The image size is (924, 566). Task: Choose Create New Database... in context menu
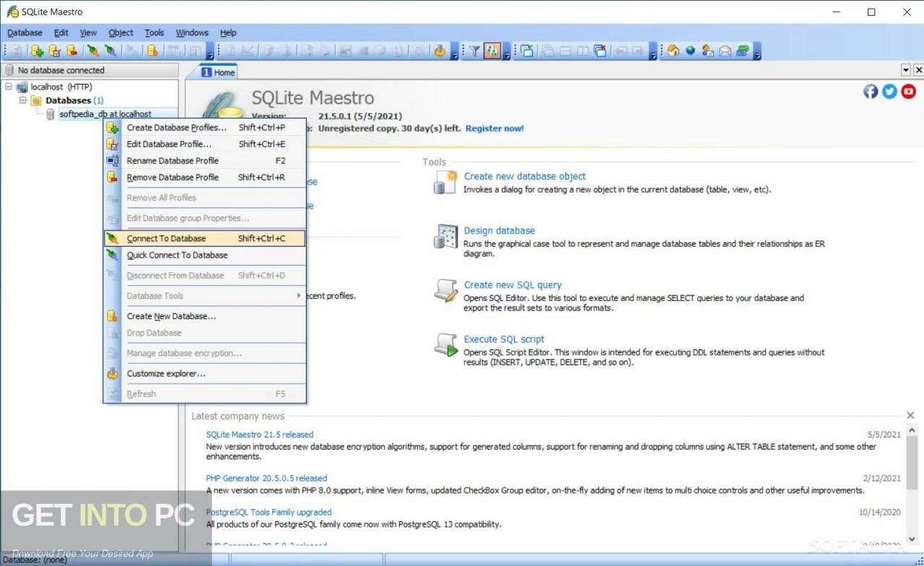click(205, 316)
